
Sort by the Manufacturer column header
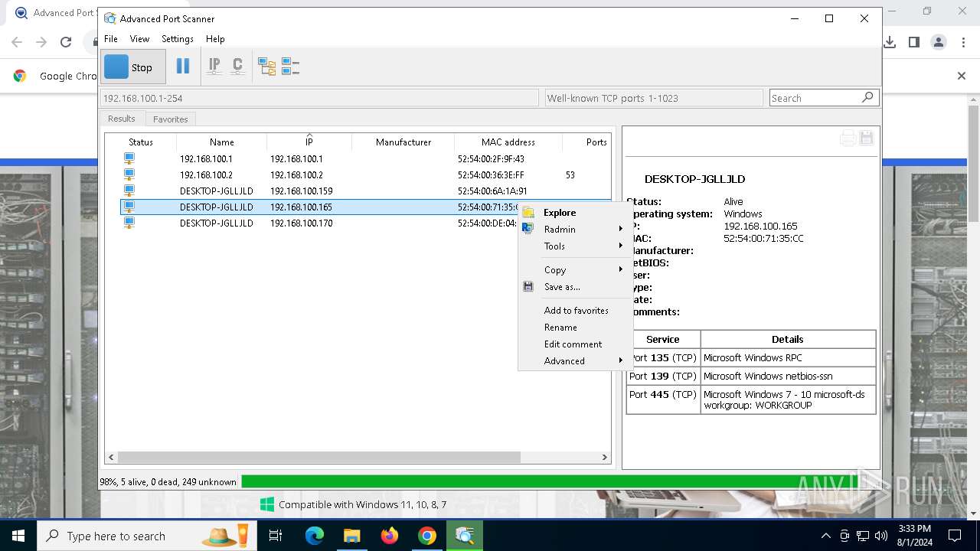click(x=403, y=142)
